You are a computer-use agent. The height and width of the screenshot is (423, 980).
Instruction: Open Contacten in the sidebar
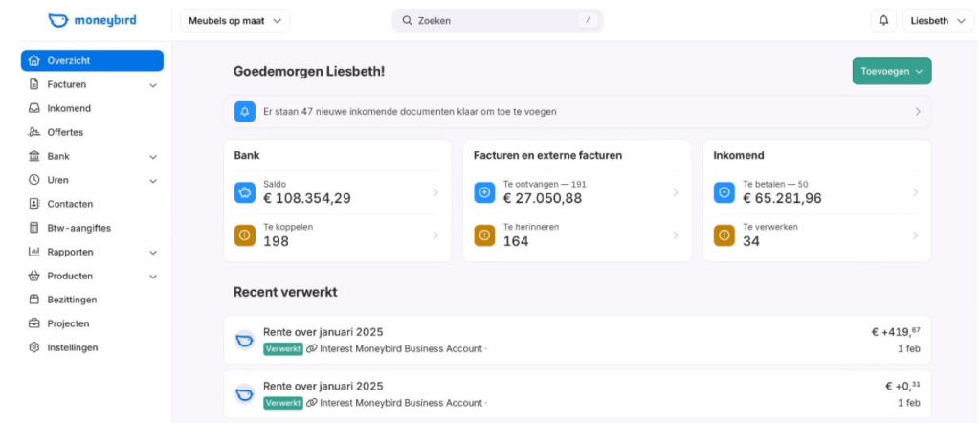pyautogui.click(x=92, y=204)
